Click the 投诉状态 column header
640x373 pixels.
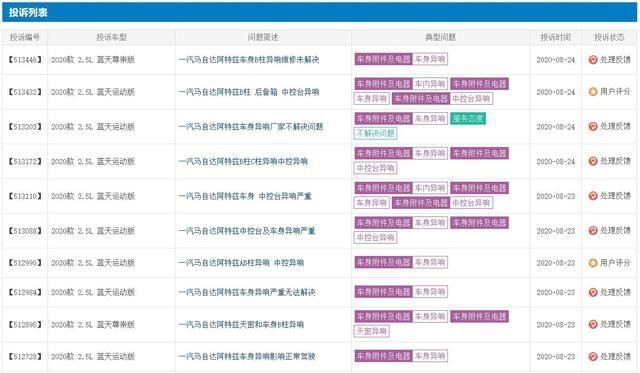(x=609, y=37)
